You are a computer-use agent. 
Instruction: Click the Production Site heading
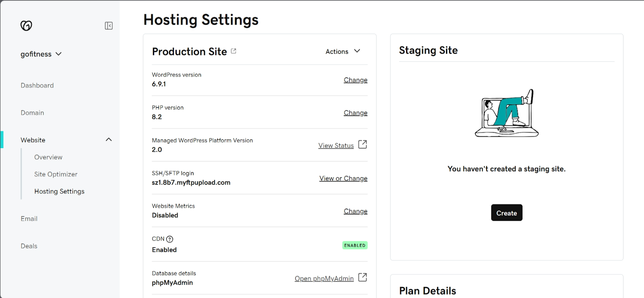click(x=190, y=51)
